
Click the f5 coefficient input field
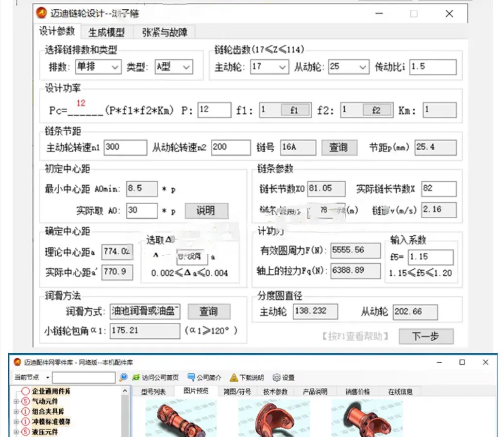(430, 257)
